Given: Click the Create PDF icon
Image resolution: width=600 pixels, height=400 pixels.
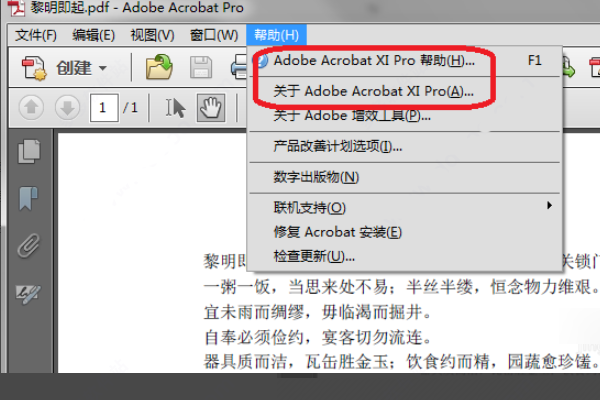Looking at the screenshot, I should [34, 68].
